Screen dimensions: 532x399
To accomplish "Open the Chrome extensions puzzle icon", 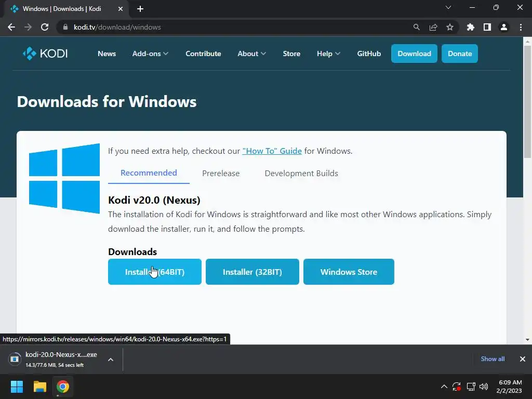I will [x=470, y=27].
